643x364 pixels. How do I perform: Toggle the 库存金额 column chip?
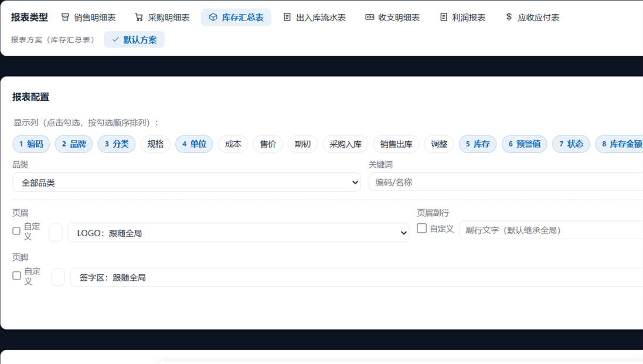[x=620, y=144]
